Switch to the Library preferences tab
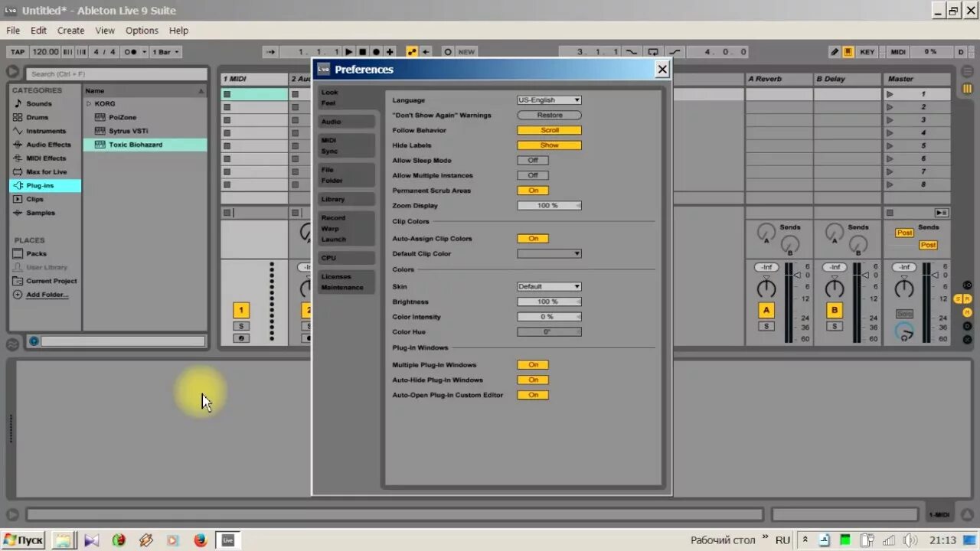The image size is (980, 551). (x=347, y=199)
